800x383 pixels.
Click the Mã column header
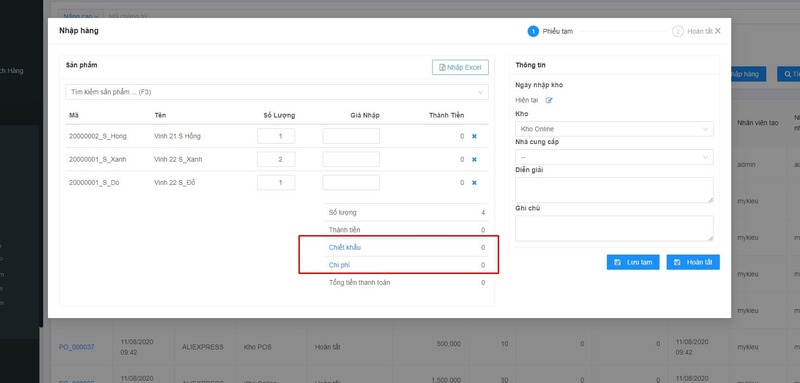pos(73,115)
